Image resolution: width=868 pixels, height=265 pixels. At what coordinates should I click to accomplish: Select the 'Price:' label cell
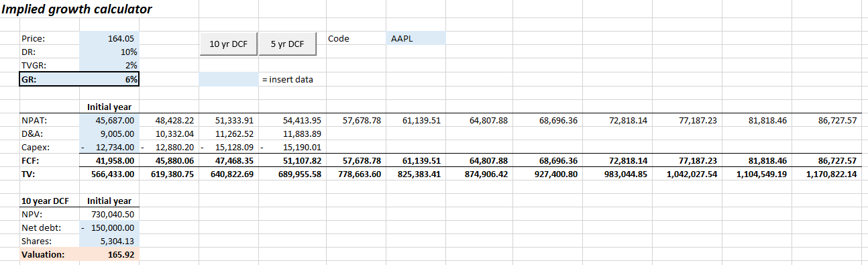coord(50,39)
